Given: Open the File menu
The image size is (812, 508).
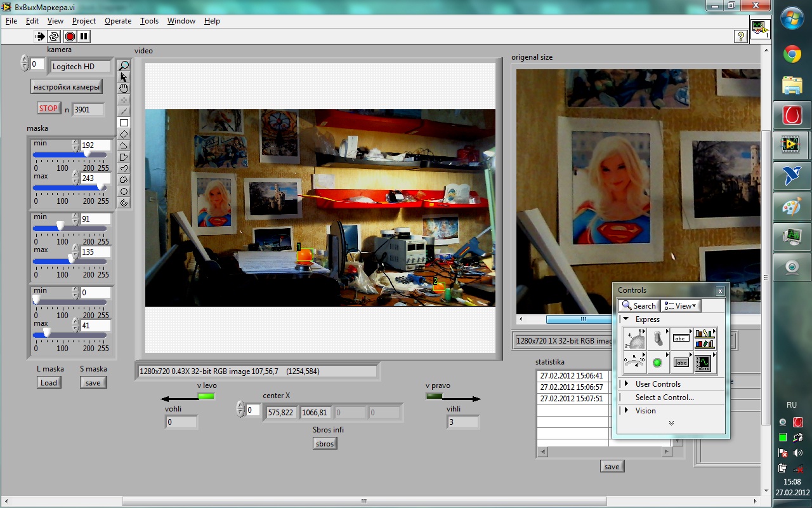Looking at the screenshot, I should click(11, 21).
